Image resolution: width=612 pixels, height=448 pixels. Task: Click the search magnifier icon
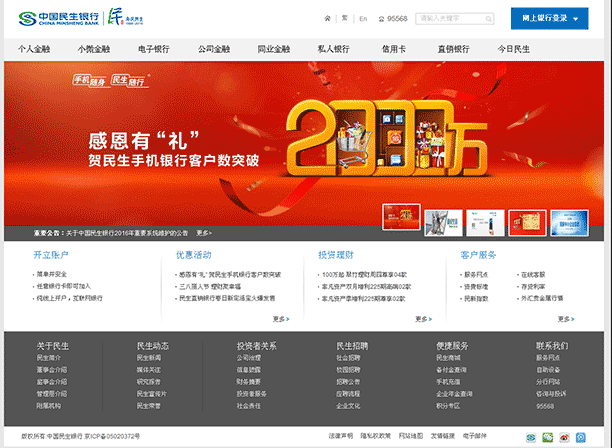488,19
